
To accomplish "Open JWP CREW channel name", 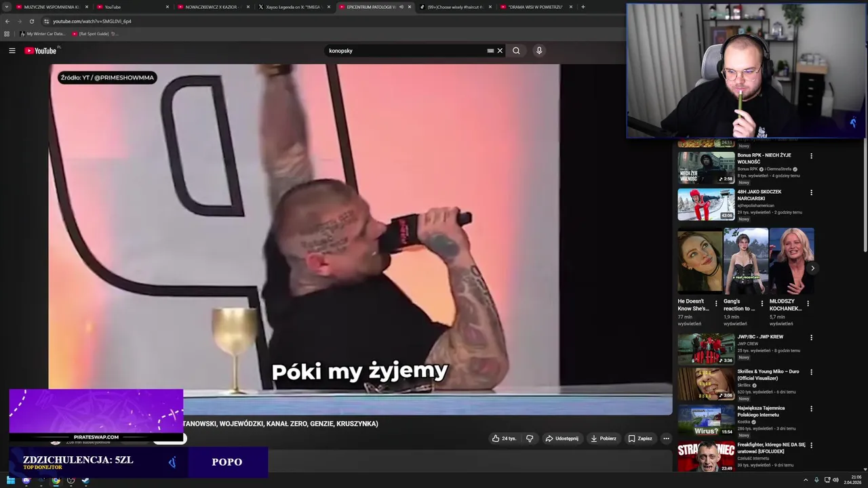I will (748, 344).
